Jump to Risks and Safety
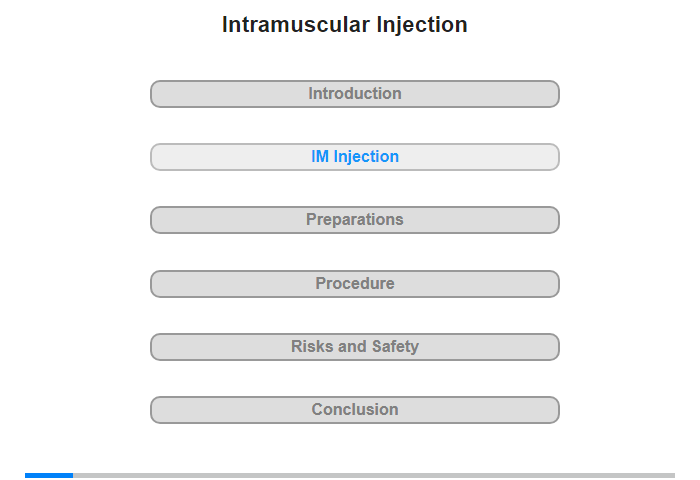This screenshot has width=700, height=480. tap(354, 346)
